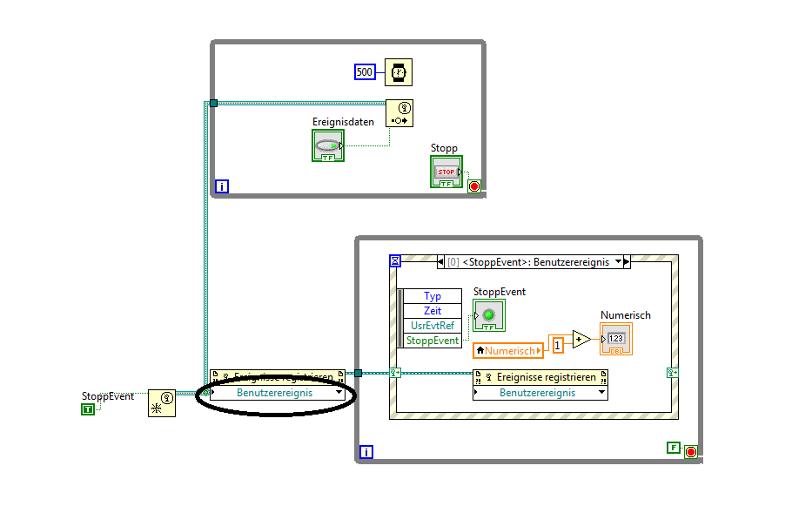Click the upper loop's wire tunnel
The image size is (812, 513).
pyautogui.click(x=213, y=103)
